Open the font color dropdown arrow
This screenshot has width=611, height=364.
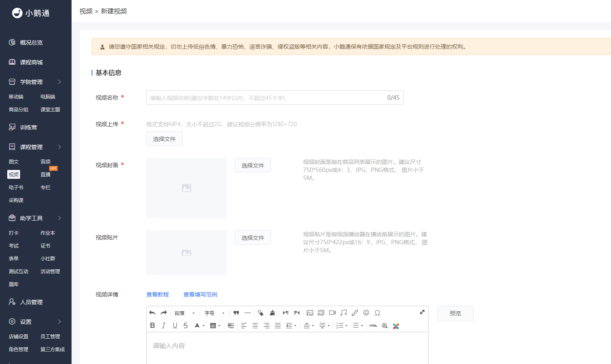coord(204,326)
